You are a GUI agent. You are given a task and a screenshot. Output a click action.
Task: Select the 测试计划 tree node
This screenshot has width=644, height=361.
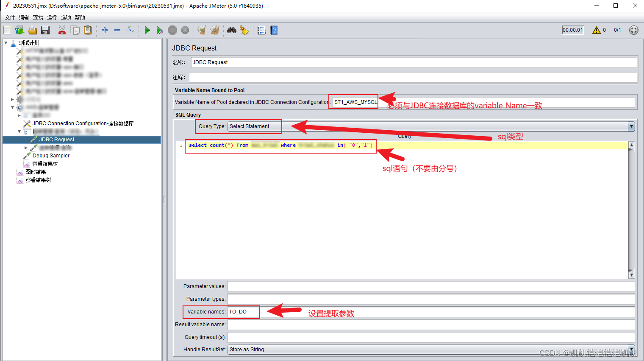(x=29, y=43)
